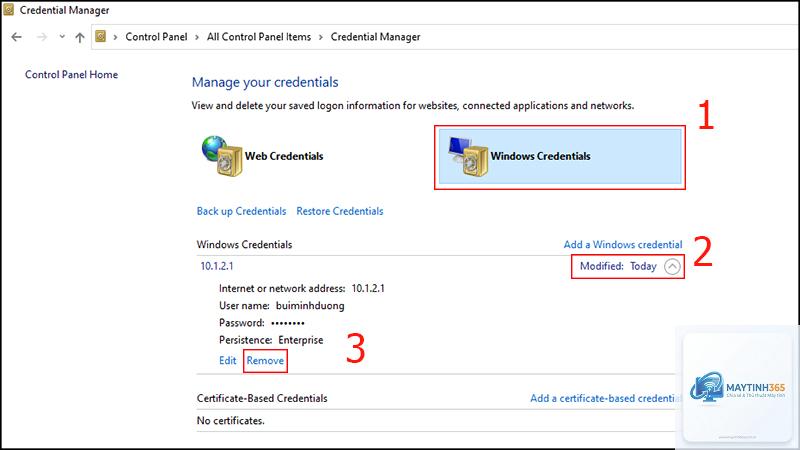800x450 pixels.
Task: Select Windows Credentials
Action: pos(560,156)
